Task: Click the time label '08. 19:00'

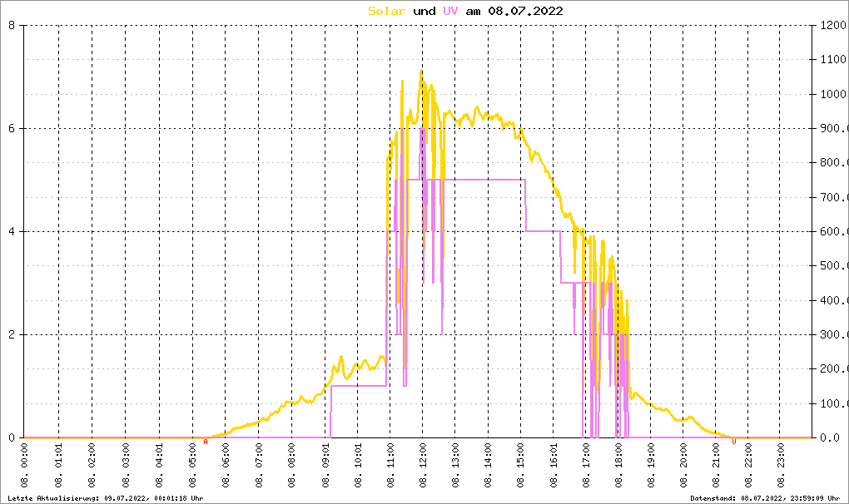Action: coord(651,466)
